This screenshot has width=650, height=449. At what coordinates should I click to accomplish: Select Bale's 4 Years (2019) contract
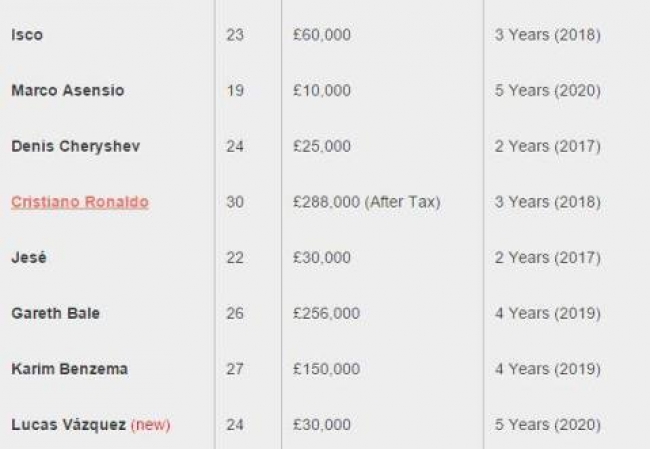(548, 313)
